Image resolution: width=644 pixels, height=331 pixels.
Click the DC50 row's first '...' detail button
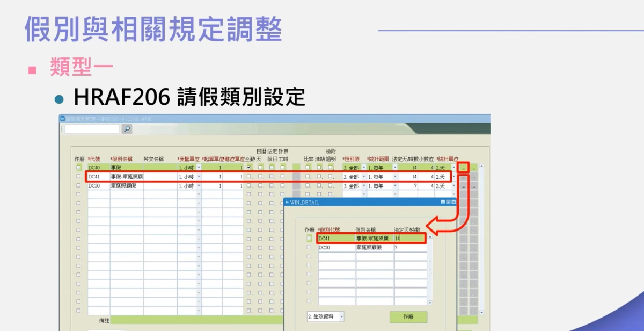pyautogui.click(x=463, y=186)
